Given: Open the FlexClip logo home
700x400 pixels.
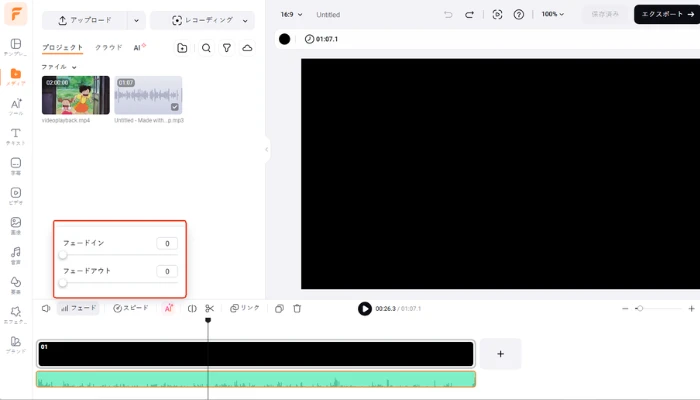Looking at the screenshot, I should (16, 14).
